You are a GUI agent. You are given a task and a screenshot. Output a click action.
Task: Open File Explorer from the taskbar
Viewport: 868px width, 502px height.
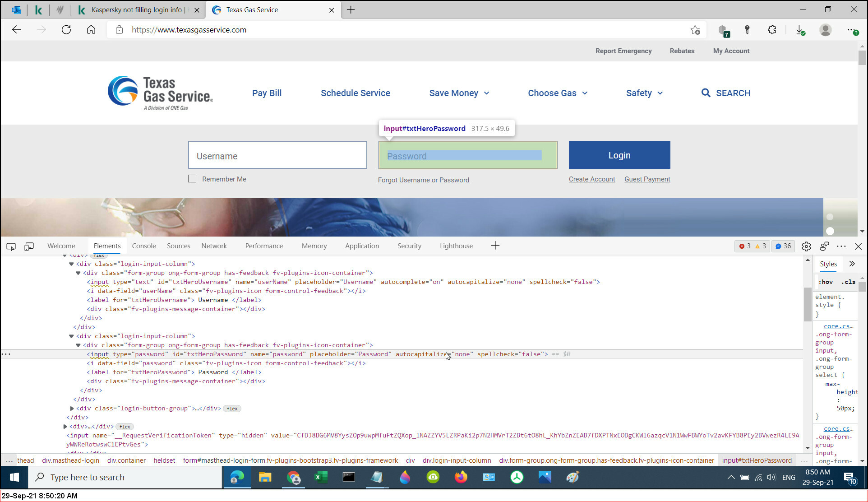tap(265, 477)
